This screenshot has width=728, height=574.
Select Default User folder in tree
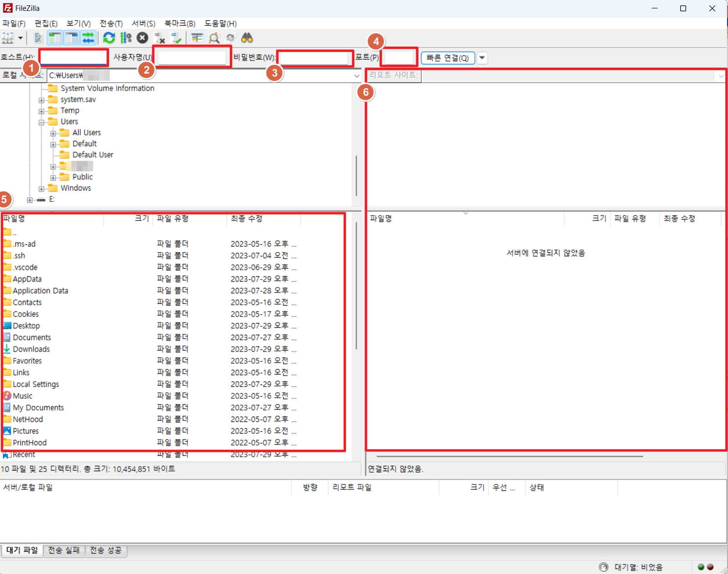click(93, 155)
